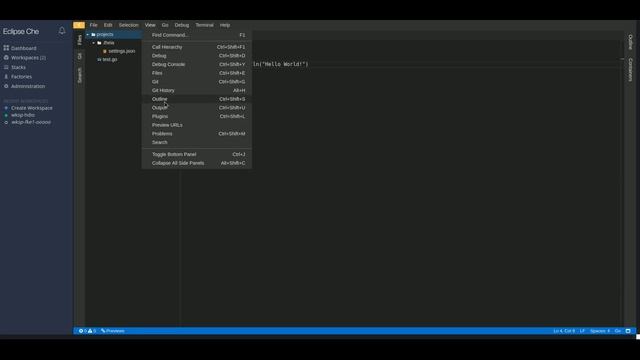The height and width of the screenshot is (360, 640).
Task: Choose Collapse All Side Panels
Action: 197,163
